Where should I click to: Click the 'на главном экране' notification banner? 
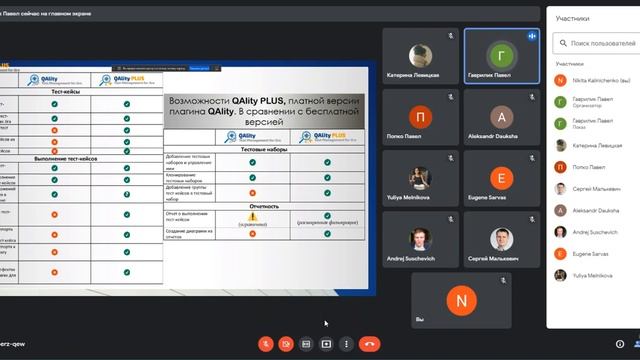click(270, 13)
